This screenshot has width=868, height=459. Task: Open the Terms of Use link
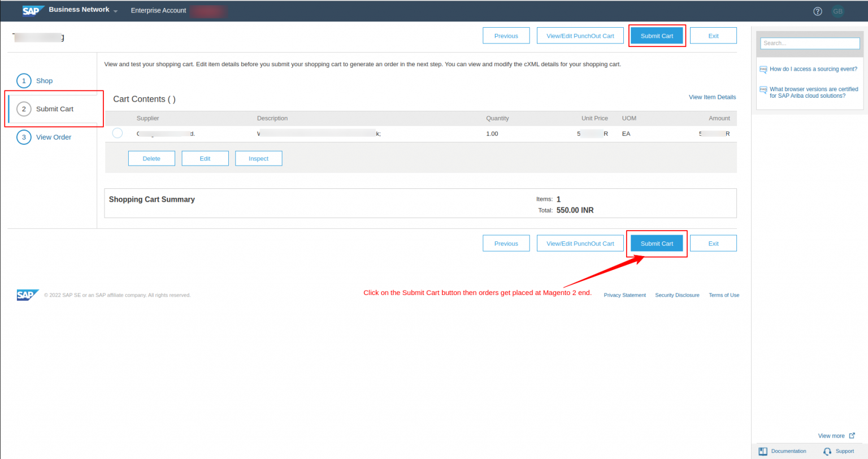[x=724, y=295]
